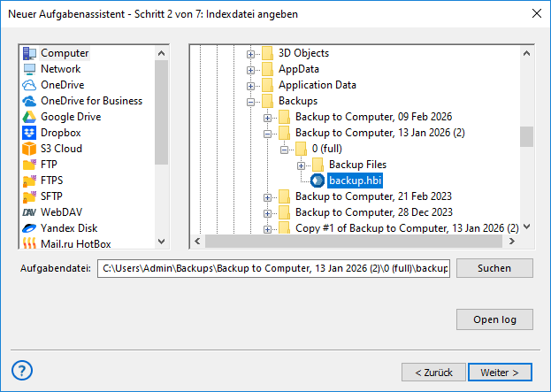Click the Backup Files folder icon
Viewport: 551px width, 392px height.
(x=318, y=165)
